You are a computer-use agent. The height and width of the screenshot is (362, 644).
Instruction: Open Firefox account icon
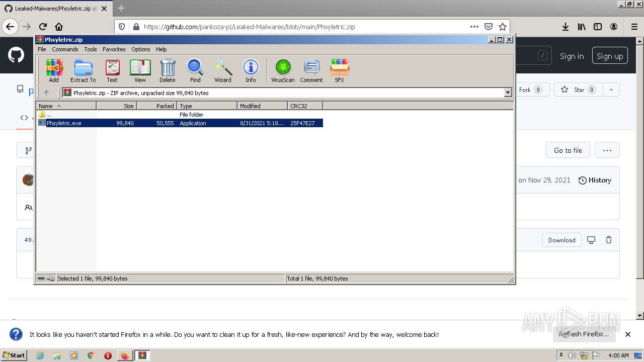(614, 27)
